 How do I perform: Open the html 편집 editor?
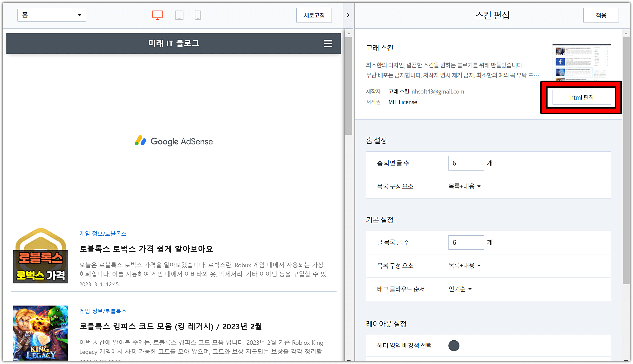581,97
